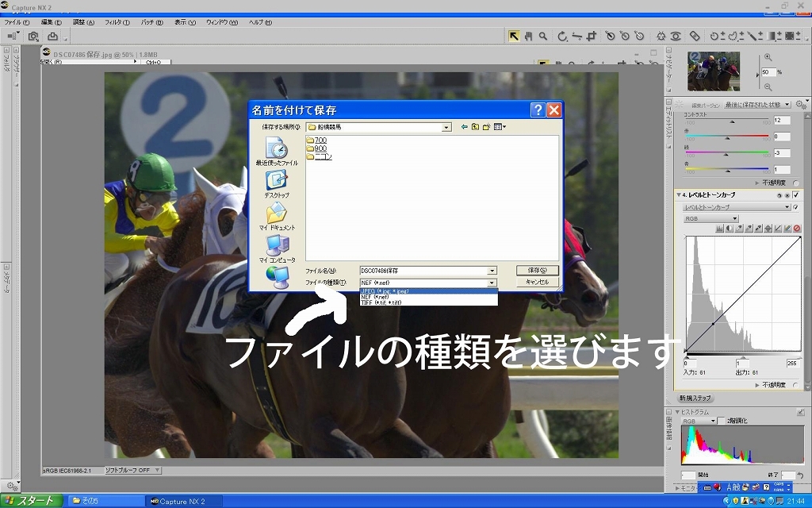The image size is (812, 508).
Task: Open the Window menu (ウィンドウ)
Action: (x=222, y=22)
